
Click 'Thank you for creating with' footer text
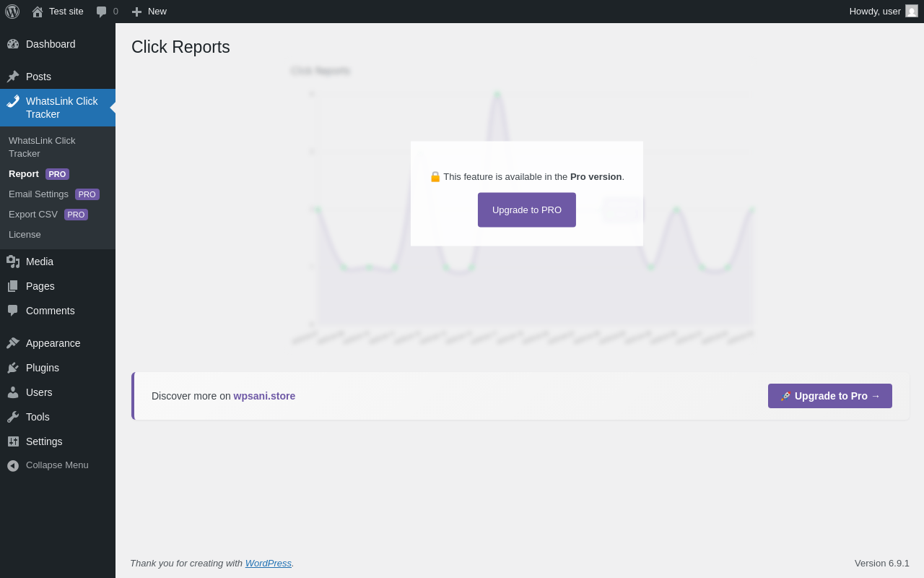point(186,564)
